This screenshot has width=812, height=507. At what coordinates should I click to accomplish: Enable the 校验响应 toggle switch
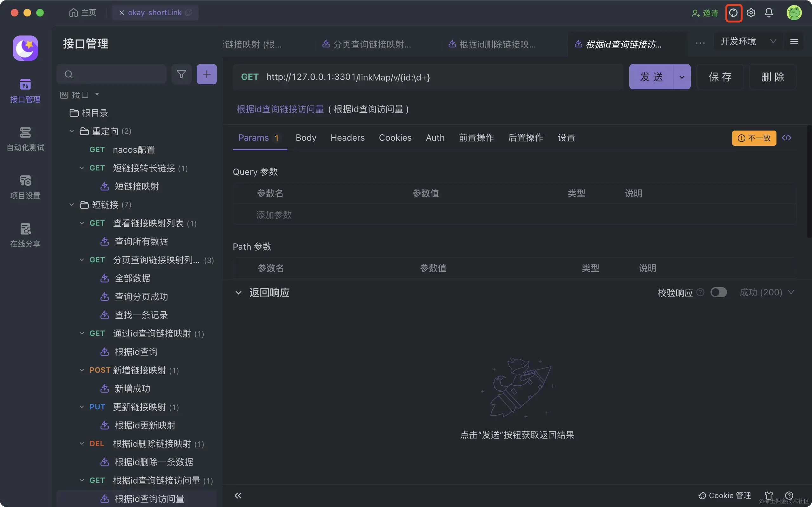[x=719, y=292]
